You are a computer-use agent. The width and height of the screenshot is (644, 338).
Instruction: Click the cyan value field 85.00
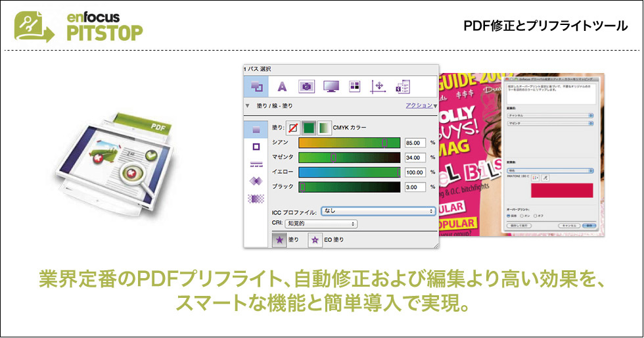[415, 143]
